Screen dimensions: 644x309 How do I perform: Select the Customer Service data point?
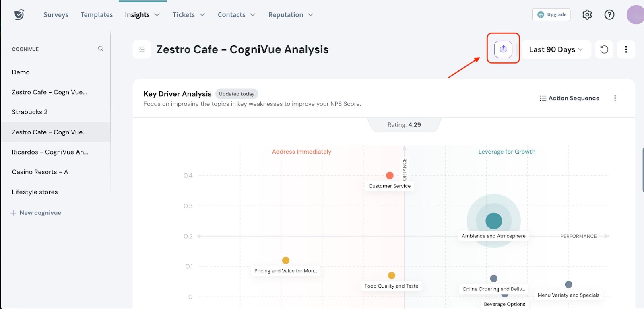[390, 175]
